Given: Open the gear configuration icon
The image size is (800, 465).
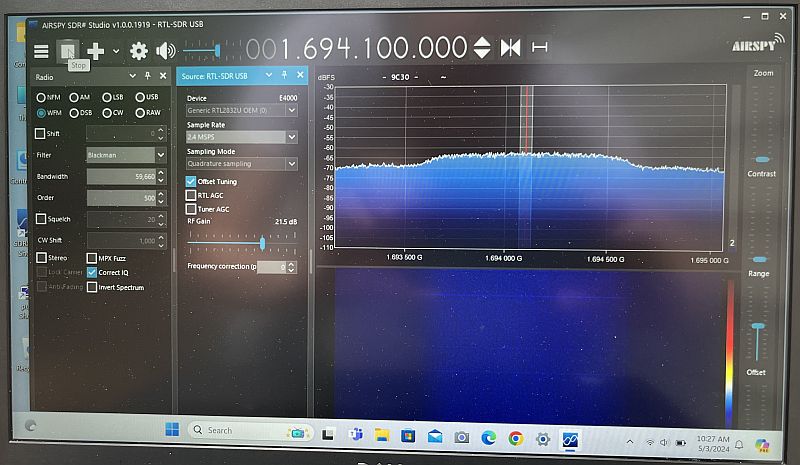Looking at the screenshot, I should click(x=138, y=50).
